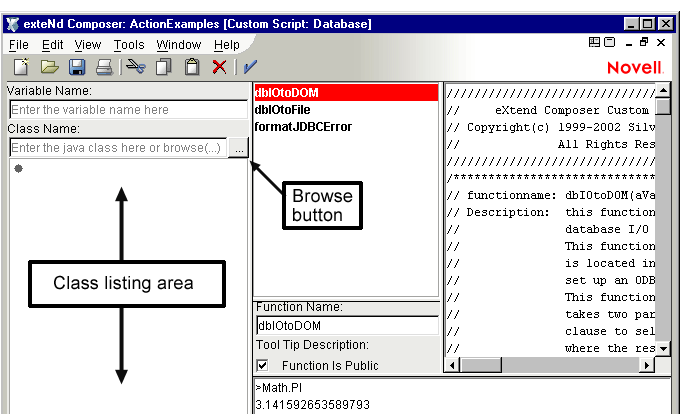Click the >Math.PI line in output pane
Viewport: 681px width, 414px height.
[x=279, y=388]
